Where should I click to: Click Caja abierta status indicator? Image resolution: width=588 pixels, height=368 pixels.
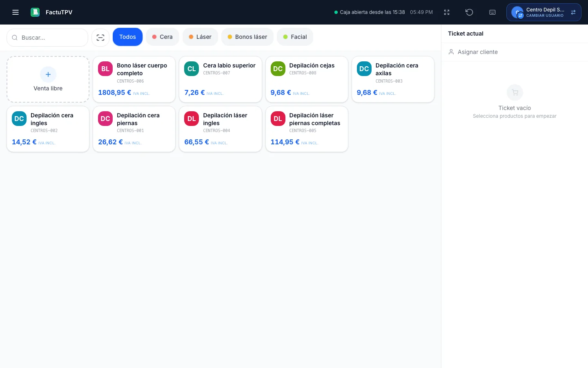click(x=370, y=12)
